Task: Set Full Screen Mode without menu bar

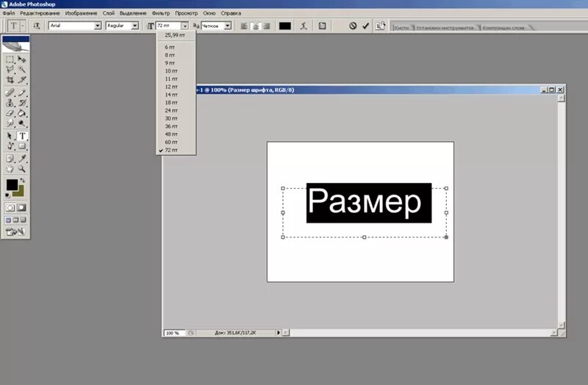Action: click(23, 220)
